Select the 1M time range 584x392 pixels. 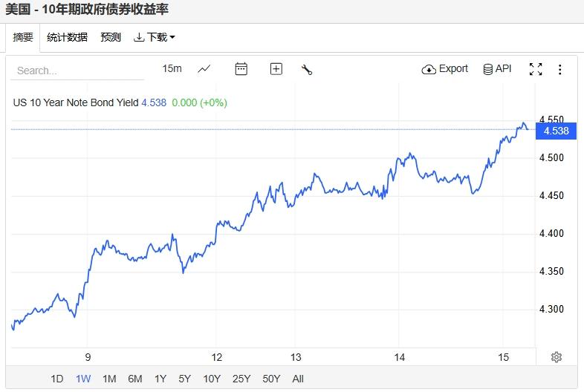coord(109,379)
